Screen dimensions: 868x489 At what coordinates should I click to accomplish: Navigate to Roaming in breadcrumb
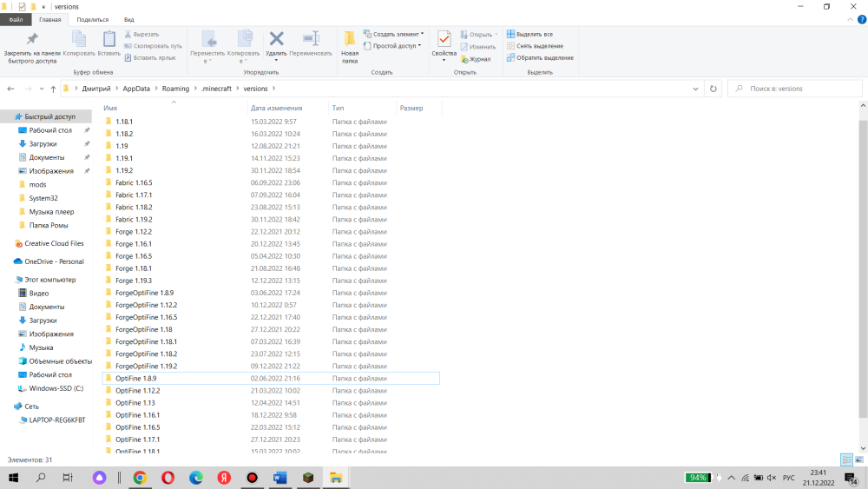(175, 89)
